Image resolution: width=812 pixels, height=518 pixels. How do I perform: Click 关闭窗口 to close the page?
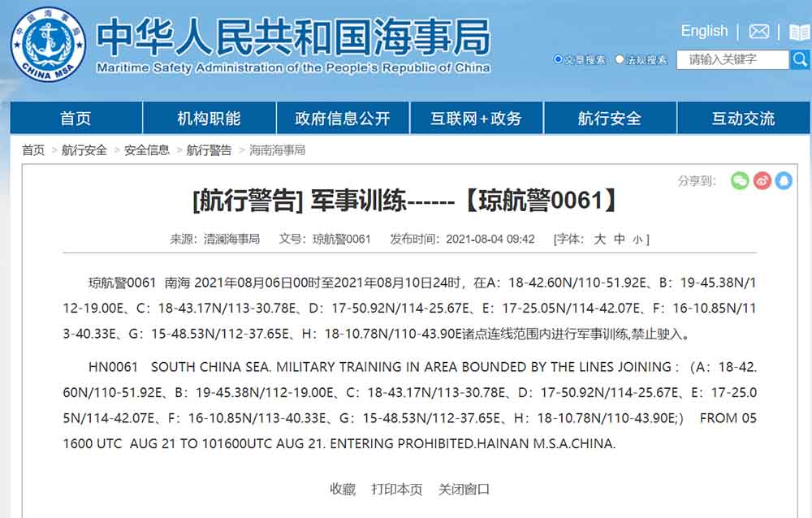click(x=464, y=489)
